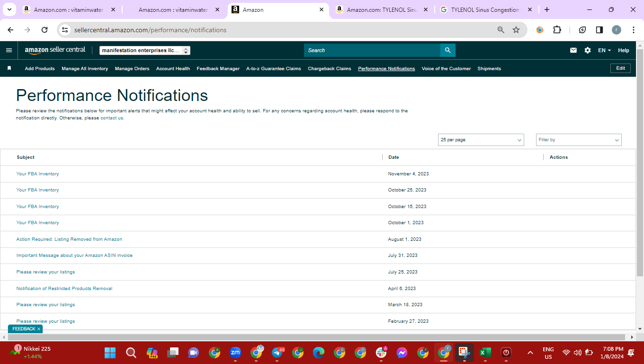644x364 pixels.
Task: Show hidden icons in system tray
Action: coord(530,353)
